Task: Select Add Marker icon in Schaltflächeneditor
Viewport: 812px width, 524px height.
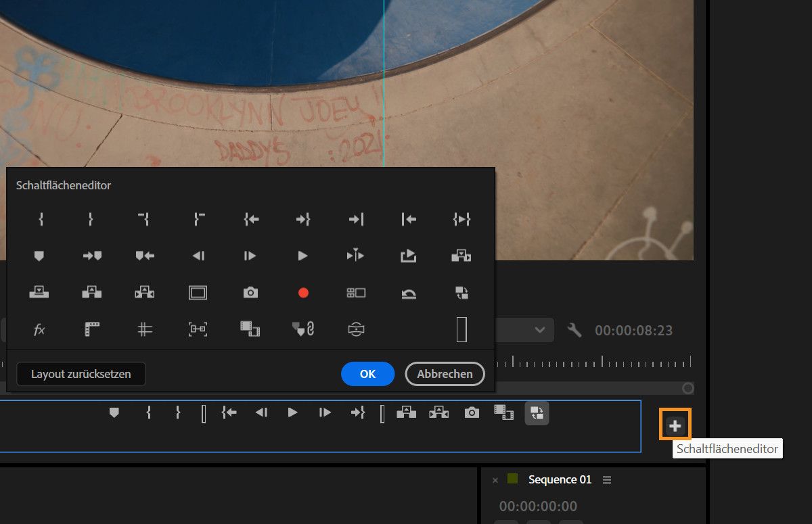Action: click(39, 256)
